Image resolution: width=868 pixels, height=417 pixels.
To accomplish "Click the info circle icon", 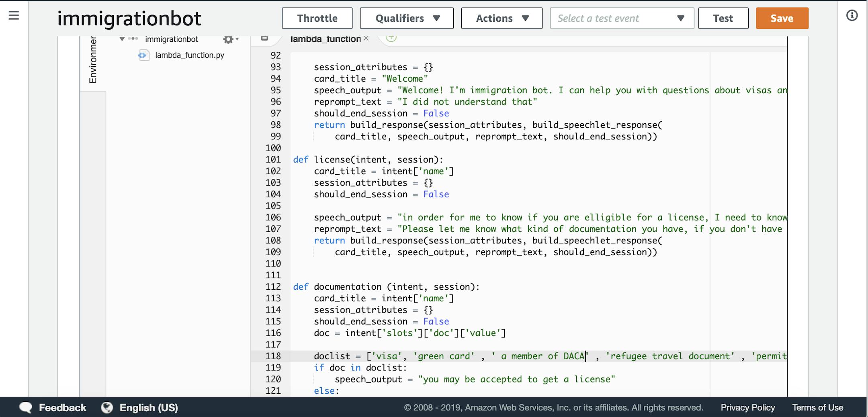I will (852, 16).
